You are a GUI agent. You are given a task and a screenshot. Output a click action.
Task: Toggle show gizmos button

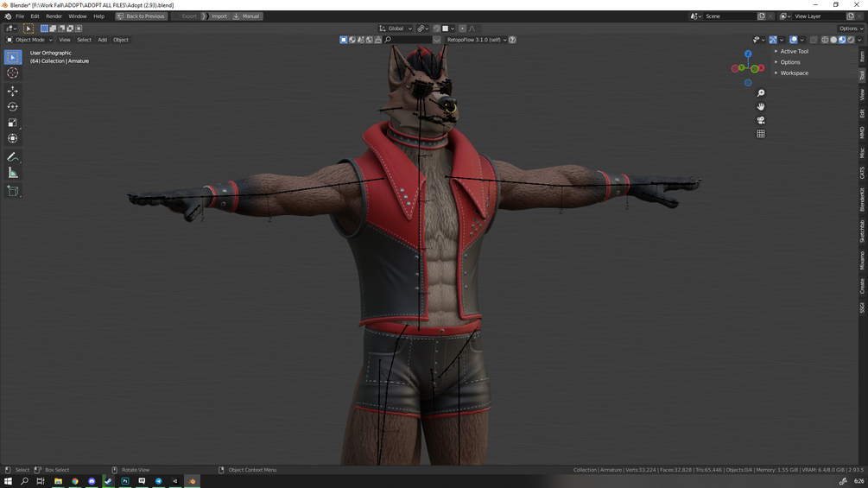773,40
